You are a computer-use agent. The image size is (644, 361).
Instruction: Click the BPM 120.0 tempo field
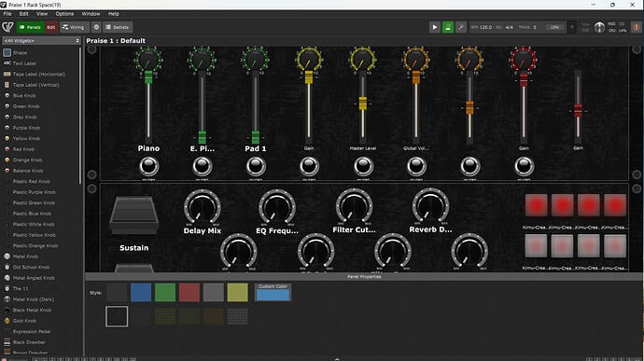(x=482, y=27)
